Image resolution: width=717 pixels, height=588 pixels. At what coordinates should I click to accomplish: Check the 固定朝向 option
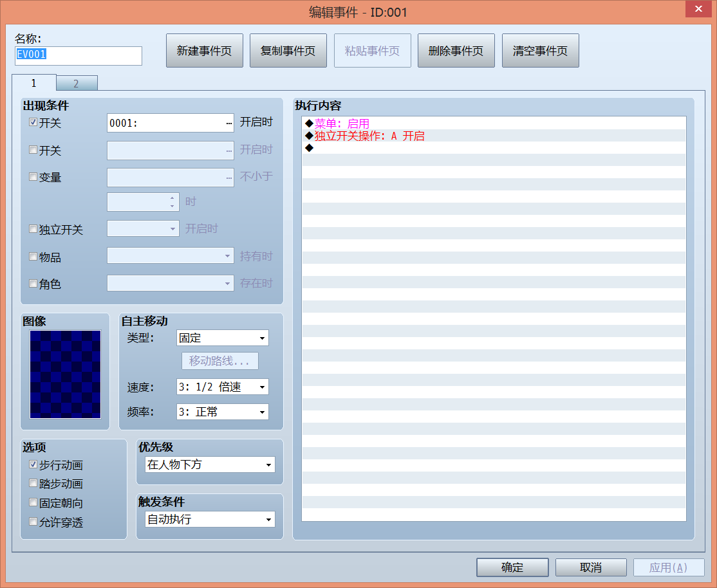[x=33, y=502]
